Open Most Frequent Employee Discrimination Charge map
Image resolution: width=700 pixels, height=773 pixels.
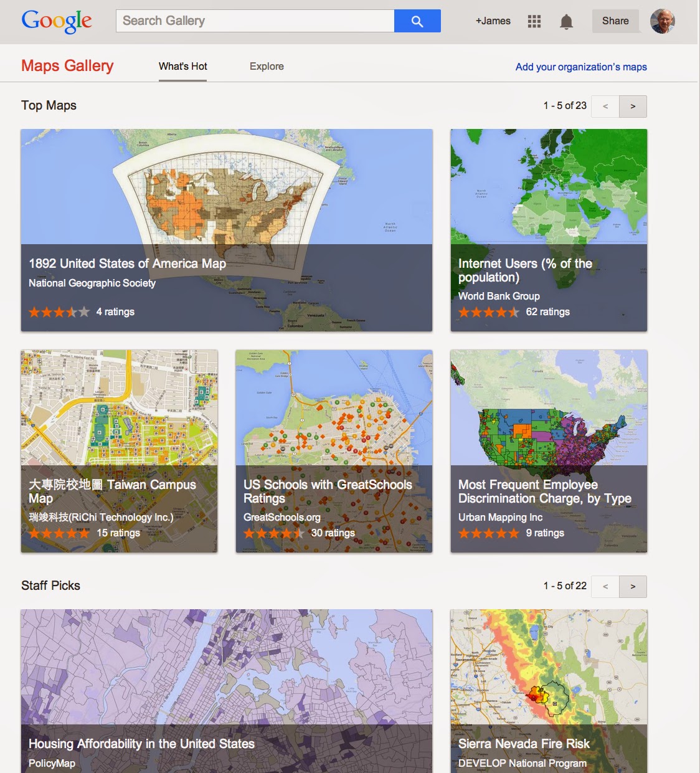(x=549, y=451)
